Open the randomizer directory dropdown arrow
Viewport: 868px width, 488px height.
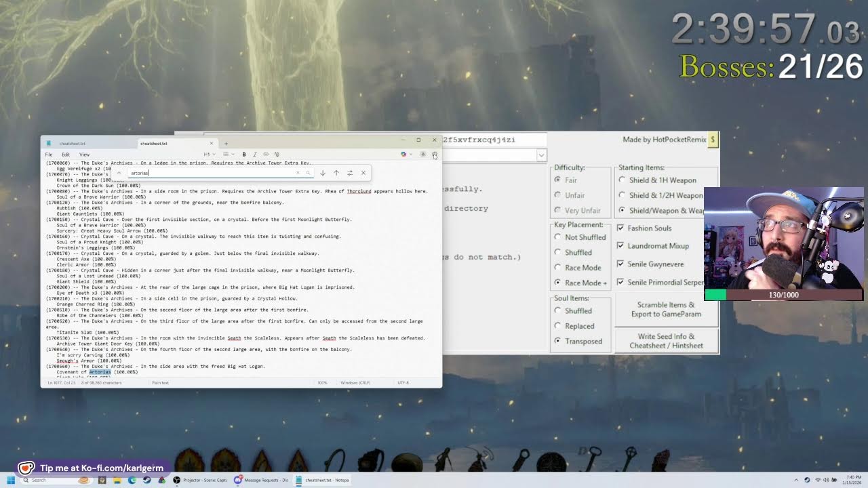[540, 155]
